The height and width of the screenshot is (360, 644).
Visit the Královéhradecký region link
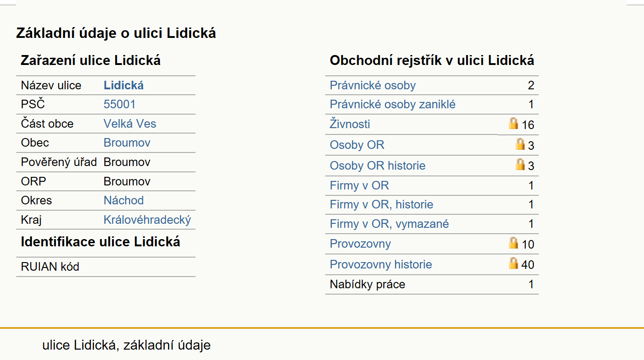coord(147,220)
